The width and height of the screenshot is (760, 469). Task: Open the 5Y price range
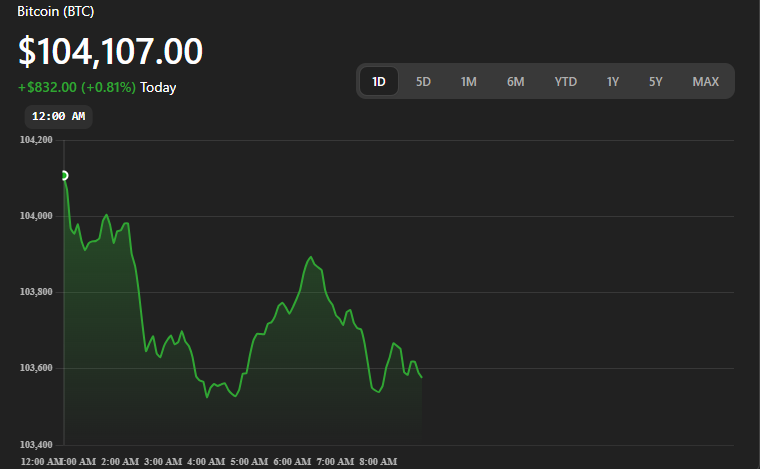tap(655, 82)
